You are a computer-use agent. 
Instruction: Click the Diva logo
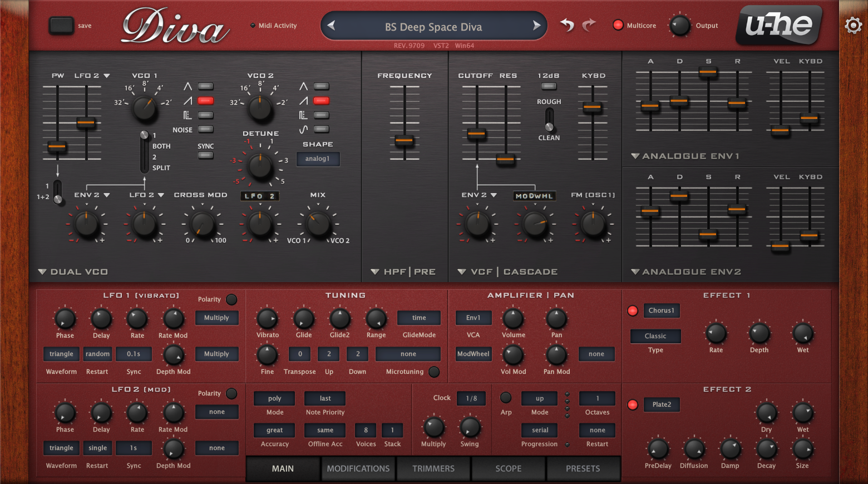176,26
